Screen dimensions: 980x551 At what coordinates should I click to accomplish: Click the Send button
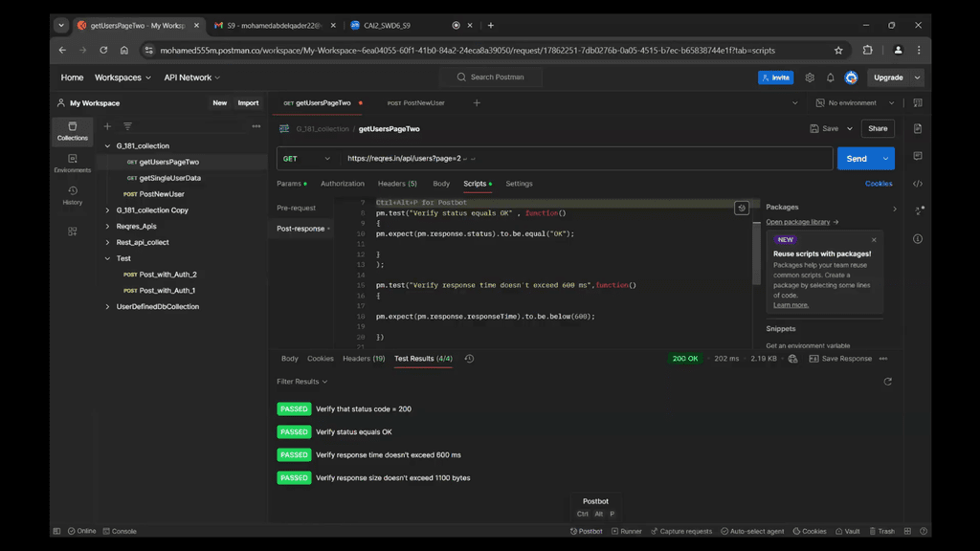(857, 159)
